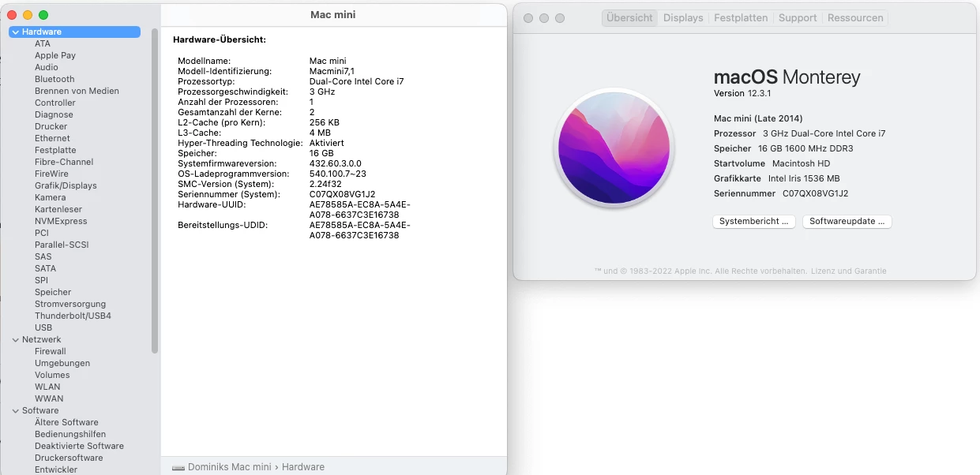Select Diagnose in the sidebar
Viewport: 980px width, 475px height.
(x=54, y=114)
